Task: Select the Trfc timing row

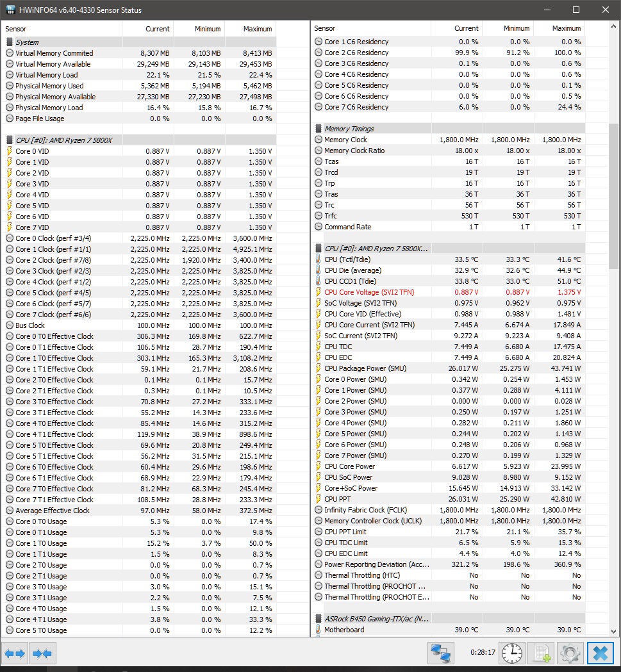Action: (x=448, y=216)
